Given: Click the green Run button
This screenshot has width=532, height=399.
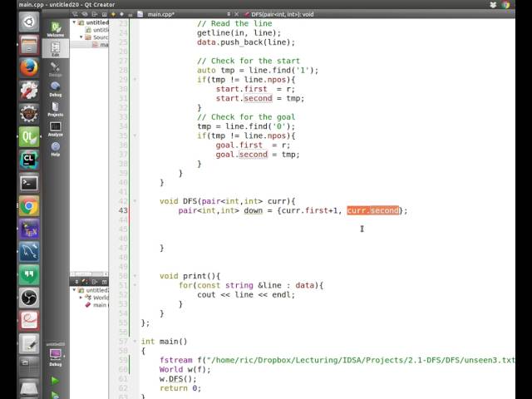Looking at the screenshot, I should click(x=56, y=381).
